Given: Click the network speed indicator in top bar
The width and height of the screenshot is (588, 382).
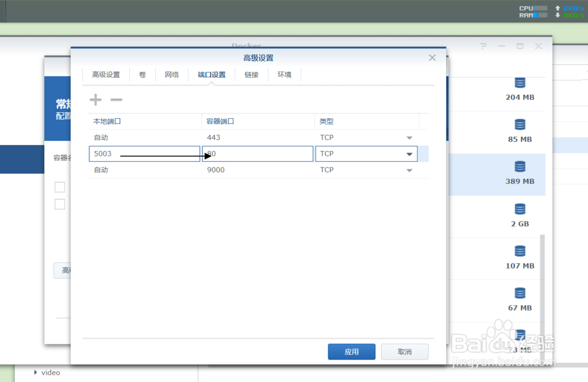Looking at the screenshot, I should [x=569, y=12].
